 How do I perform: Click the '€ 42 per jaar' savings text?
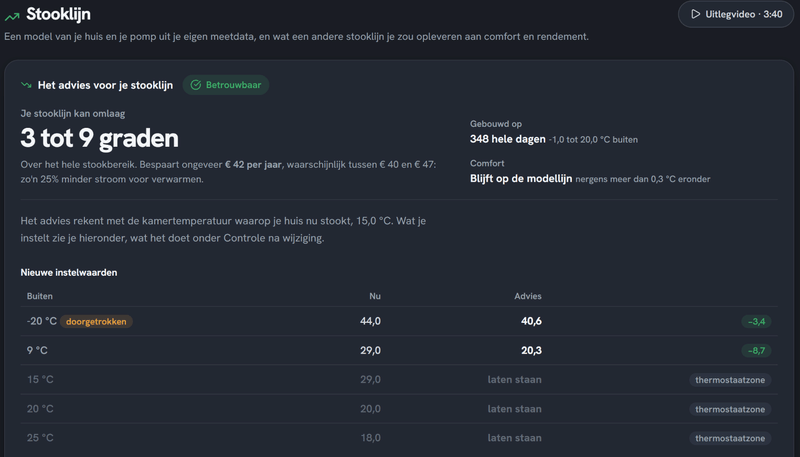coord(253,165)
